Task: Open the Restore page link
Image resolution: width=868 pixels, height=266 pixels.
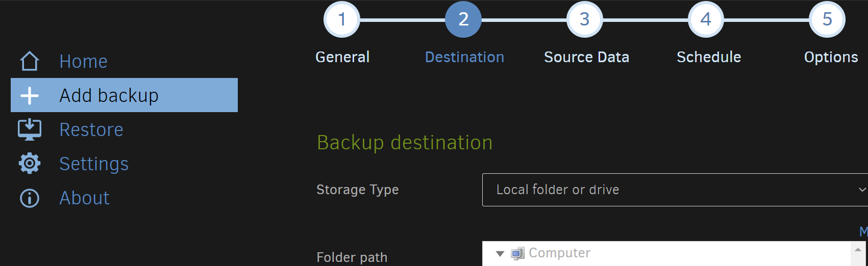Action: pos(91,129)
